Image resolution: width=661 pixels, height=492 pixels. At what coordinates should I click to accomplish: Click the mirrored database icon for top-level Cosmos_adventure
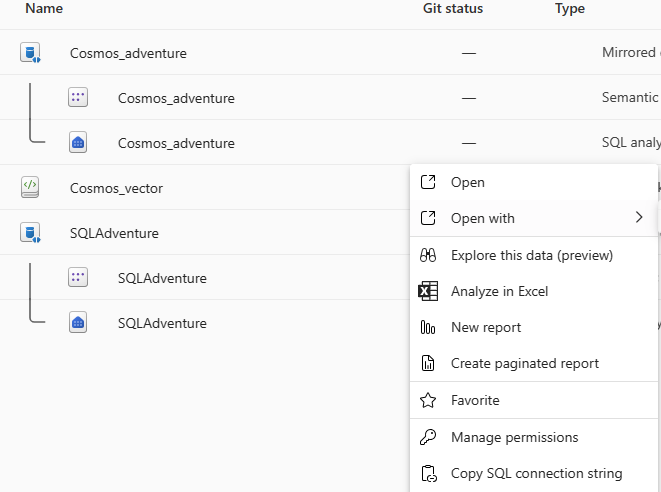click(x=30, y=53)
